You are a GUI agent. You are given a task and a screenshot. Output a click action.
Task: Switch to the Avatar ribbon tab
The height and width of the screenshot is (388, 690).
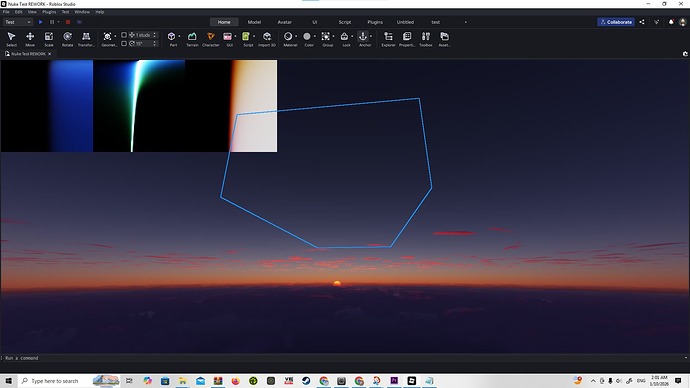pyautogui.click(x=285, y=22)
